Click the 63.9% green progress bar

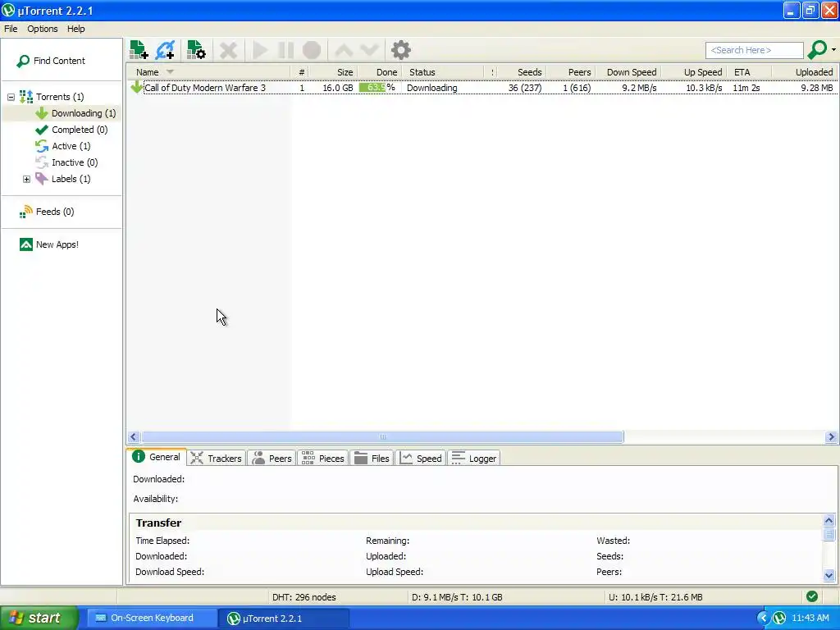(372, 88)
